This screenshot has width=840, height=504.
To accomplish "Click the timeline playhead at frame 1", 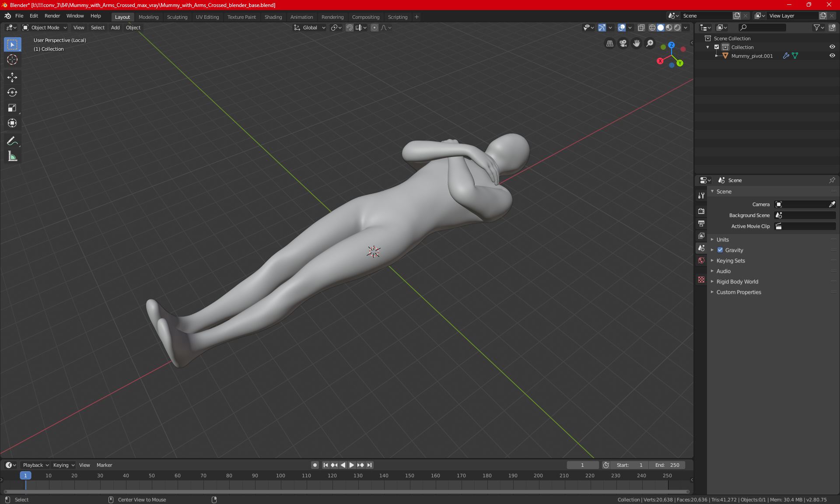I will coord(25,476).
